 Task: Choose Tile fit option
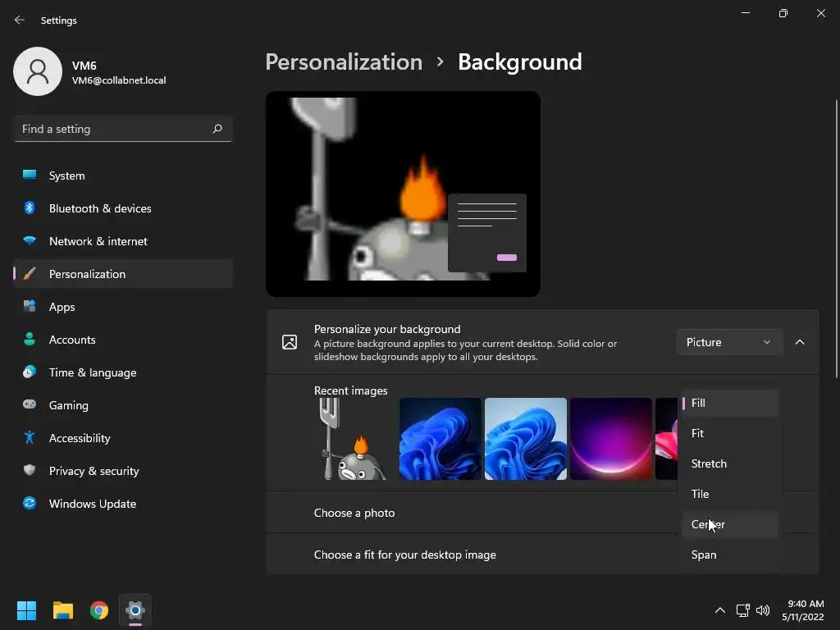tap(729, 494)
